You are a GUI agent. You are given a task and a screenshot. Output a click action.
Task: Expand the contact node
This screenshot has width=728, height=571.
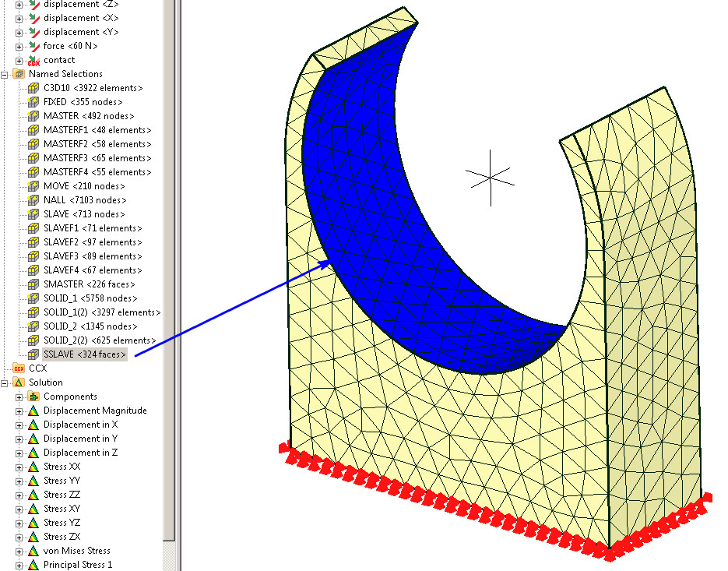click(19, 61)
